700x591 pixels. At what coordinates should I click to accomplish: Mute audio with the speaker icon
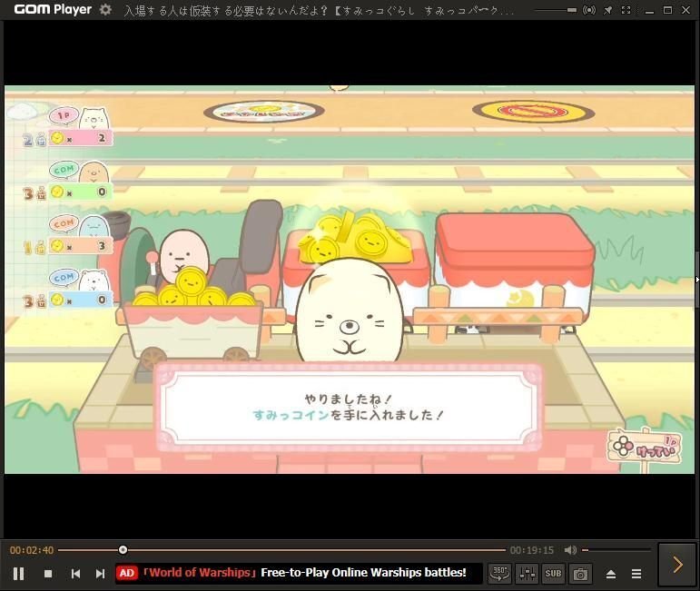[570, 550]
